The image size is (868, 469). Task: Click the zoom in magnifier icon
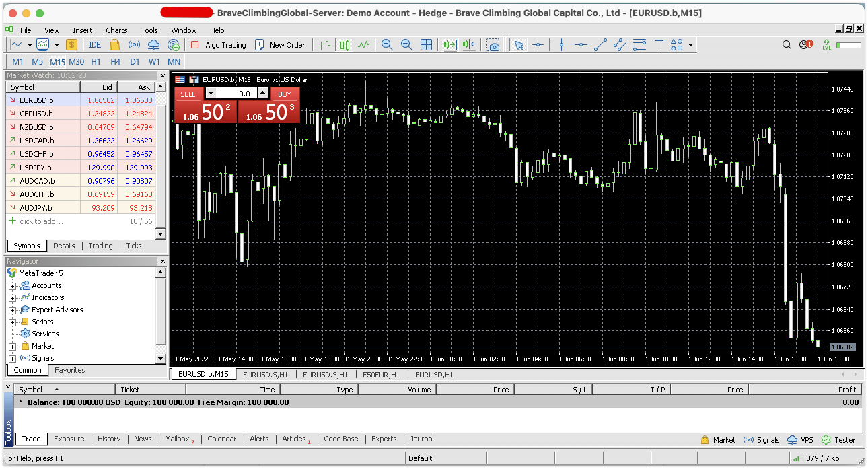click(387, 45)
